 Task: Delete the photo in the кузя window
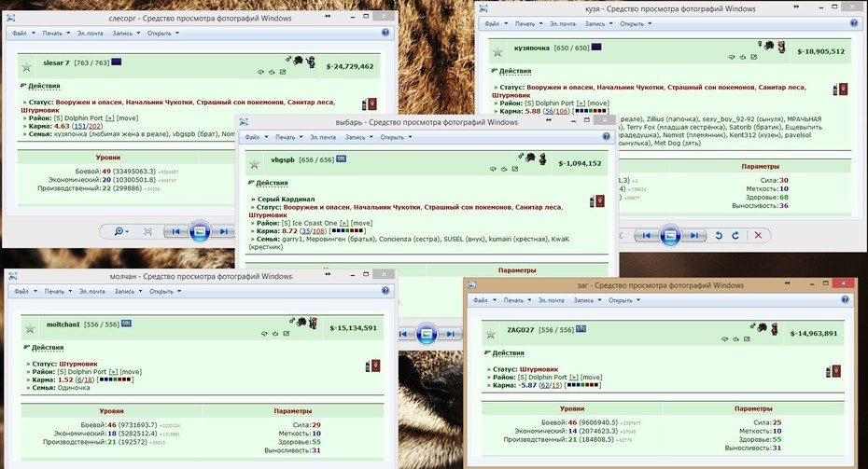click(758, 236)
